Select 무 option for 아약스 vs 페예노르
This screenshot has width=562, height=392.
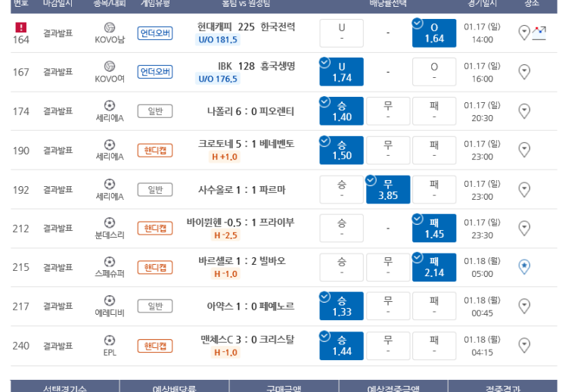coord(388,306)
